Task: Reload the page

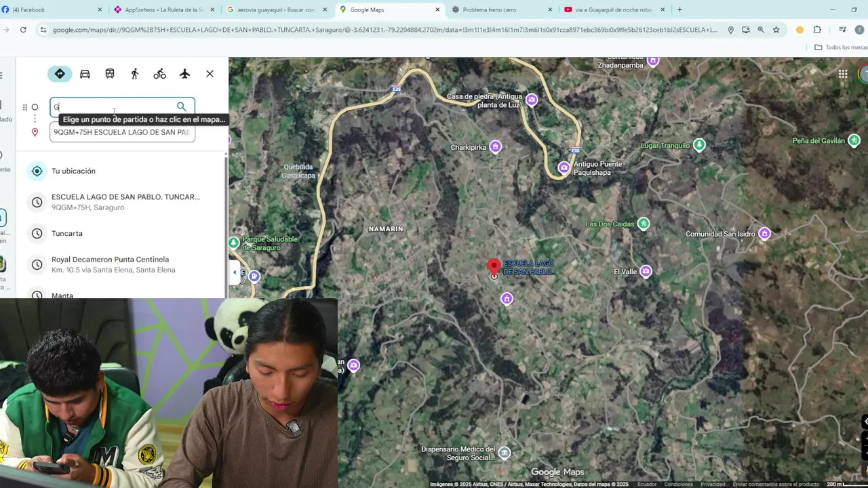Action: coord(23,30)
